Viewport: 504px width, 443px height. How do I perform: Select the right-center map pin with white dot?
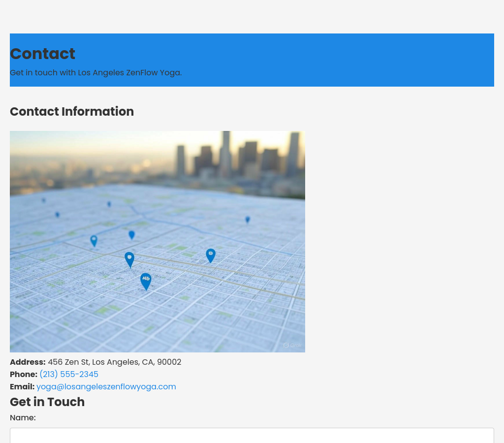pos(211,255)
